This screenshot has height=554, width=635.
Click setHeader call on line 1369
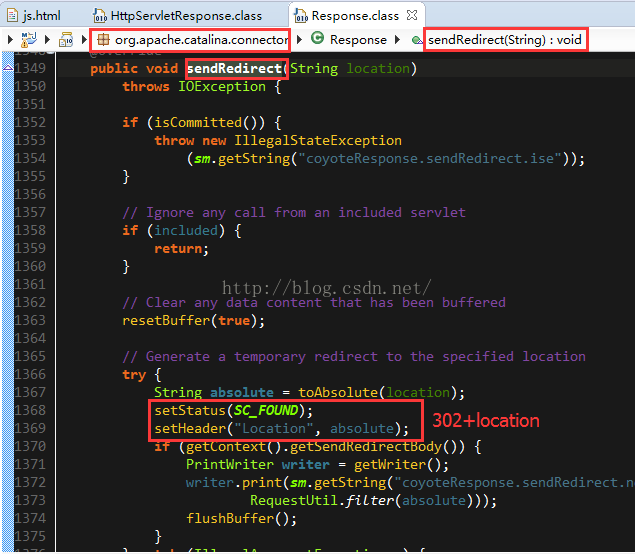pyautogui.click(x=281, y=428)
